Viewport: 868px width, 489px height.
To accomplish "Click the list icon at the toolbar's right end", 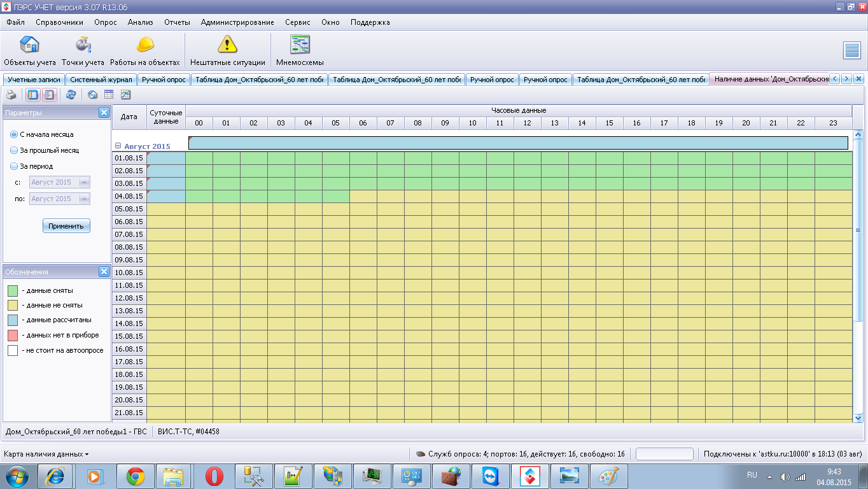I will [852, 50].
